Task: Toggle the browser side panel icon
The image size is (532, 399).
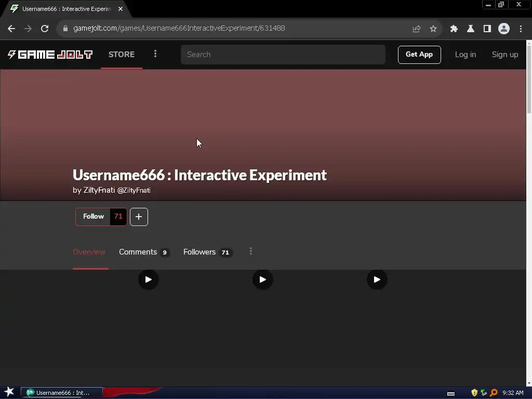Action: (x=487, y=29)
